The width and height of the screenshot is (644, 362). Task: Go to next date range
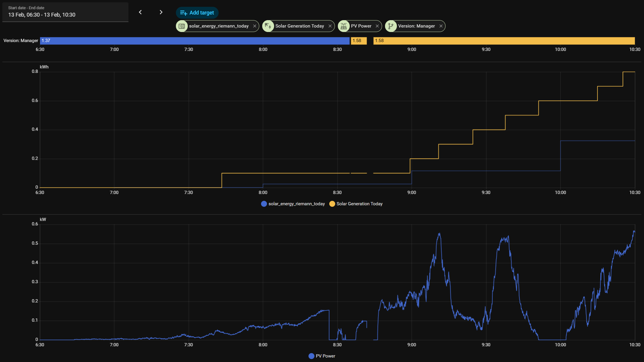161,12
